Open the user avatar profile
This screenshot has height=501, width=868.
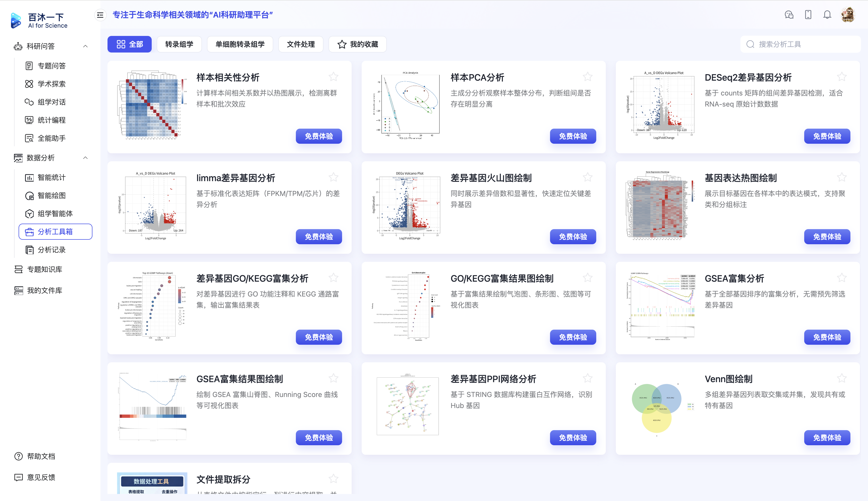tap(848, 15)
